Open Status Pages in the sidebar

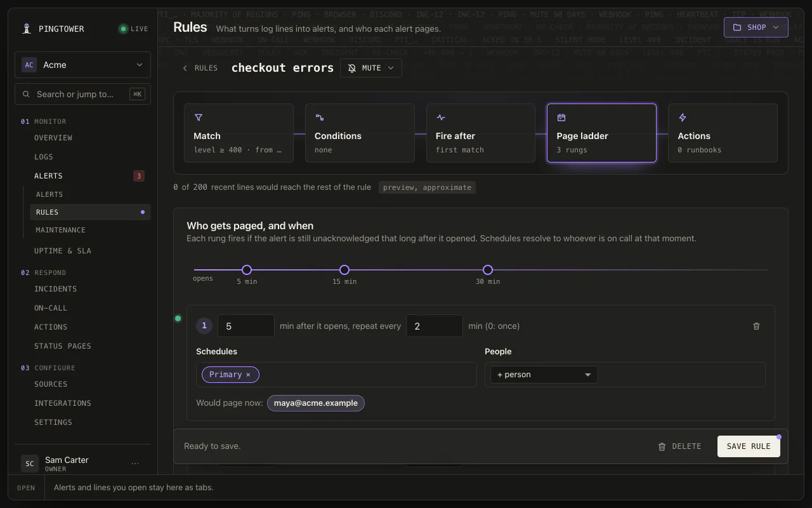point(63,346)
